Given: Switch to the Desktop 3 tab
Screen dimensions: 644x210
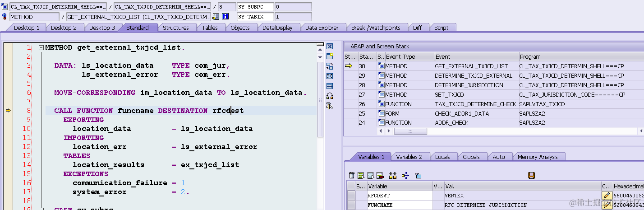Looking at the screenshot, I should tap(102, 28).
